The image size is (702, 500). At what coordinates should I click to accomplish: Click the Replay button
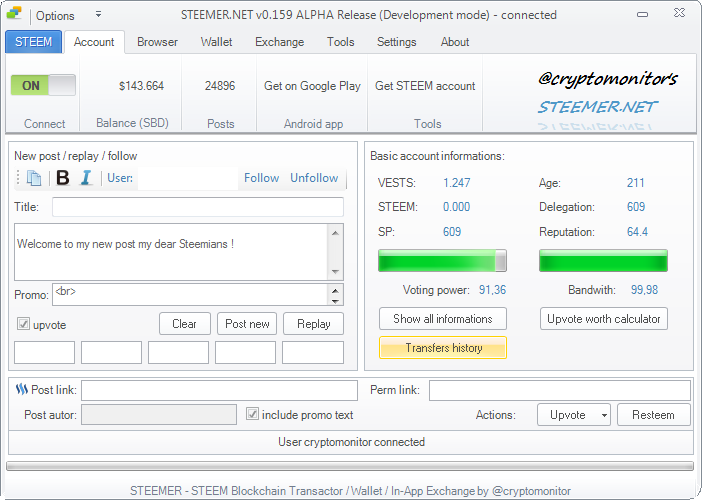pos(313,324)
